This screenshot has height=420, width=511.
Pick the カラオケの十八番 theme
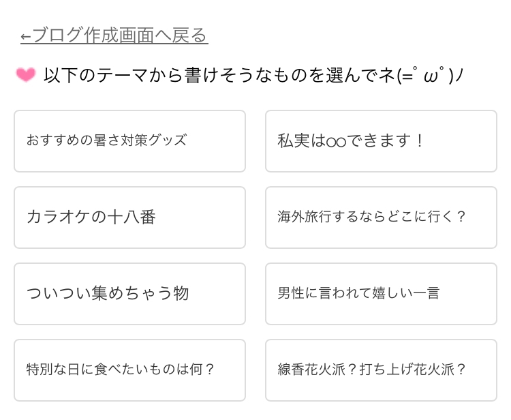(129, 217)
